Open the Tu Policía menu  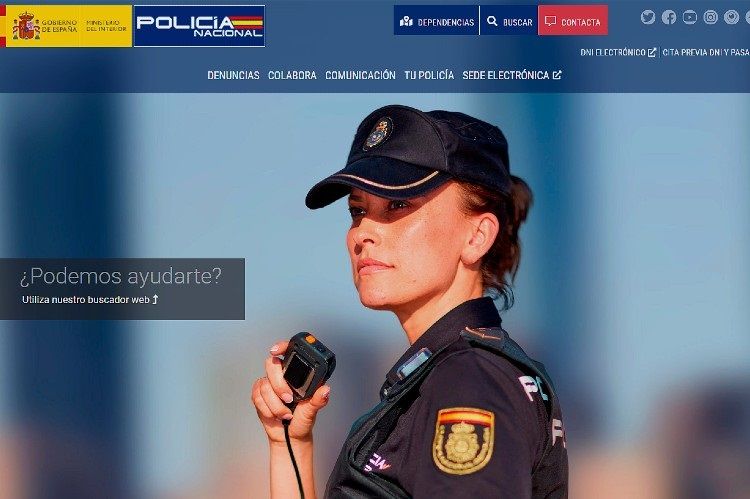[x=429, y=75]
